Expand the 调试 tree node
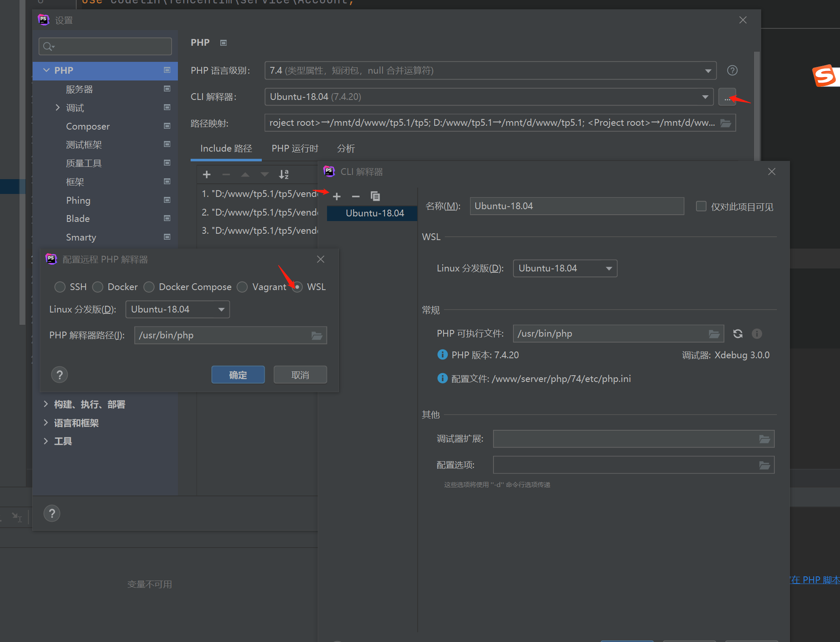 point(58,108)
